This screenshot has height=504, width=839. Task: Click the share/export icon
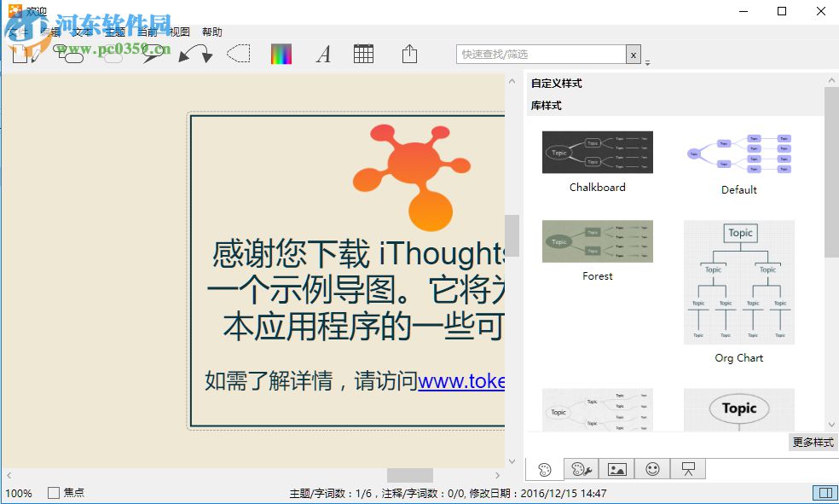coord(409,54)
